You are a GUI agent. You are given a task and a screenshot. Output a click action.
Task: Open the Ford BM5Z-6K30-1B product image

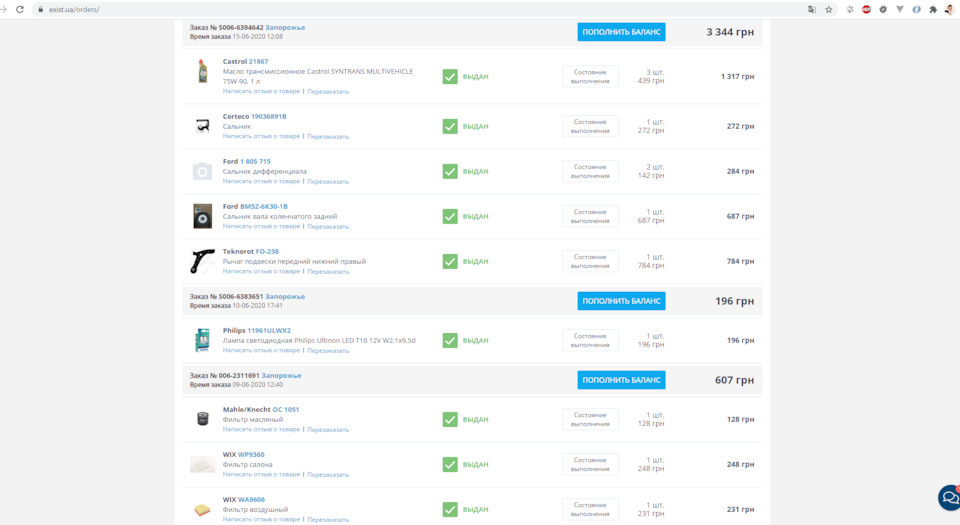coord(203,216)
